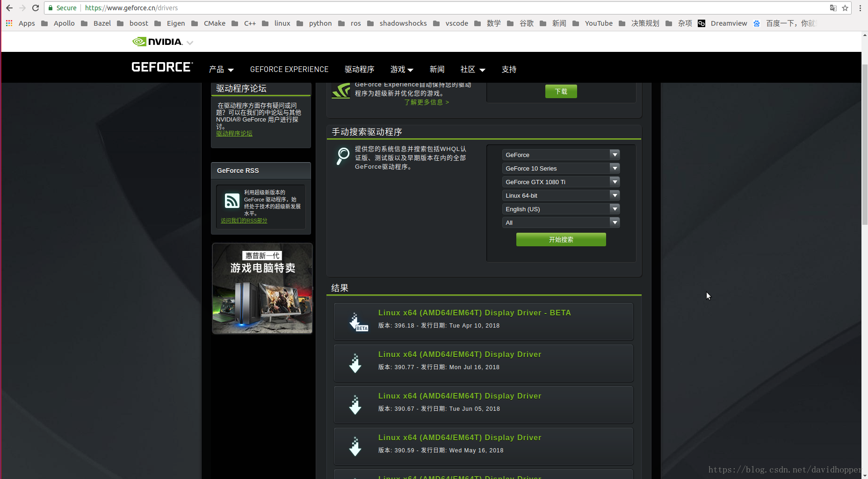Image resolution: width=868 pixels, height=479 pixels.
Task: Open the English (US) language dropdown
Action: click(x=561, y=209)
